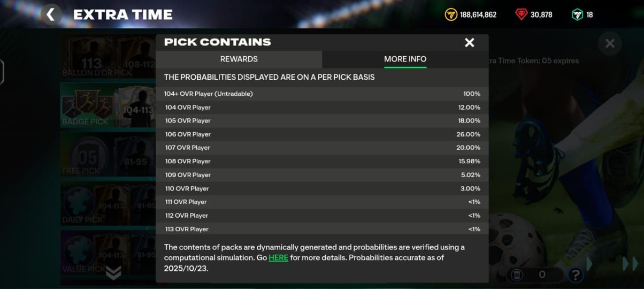Select the More Info tab
This screenshot has height=289, width=644.
click(x=405, y=59)
